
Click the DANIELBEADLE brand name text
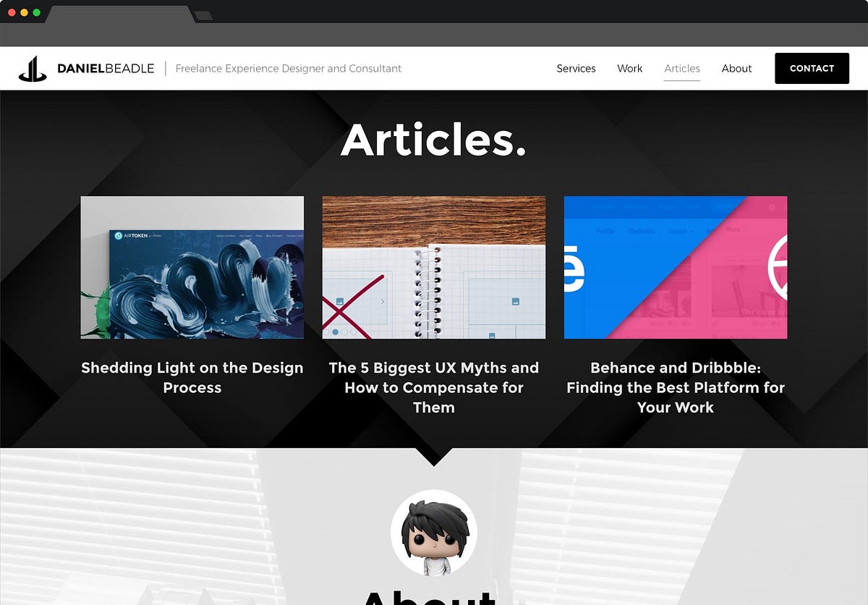click(106, 69)
